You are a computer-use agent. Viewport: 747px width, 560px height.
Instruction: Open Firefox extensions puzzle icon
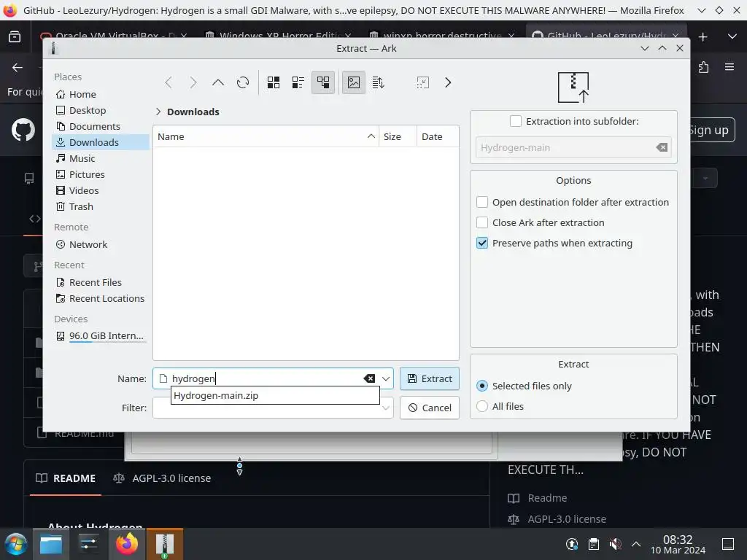[x=704, y=67]
